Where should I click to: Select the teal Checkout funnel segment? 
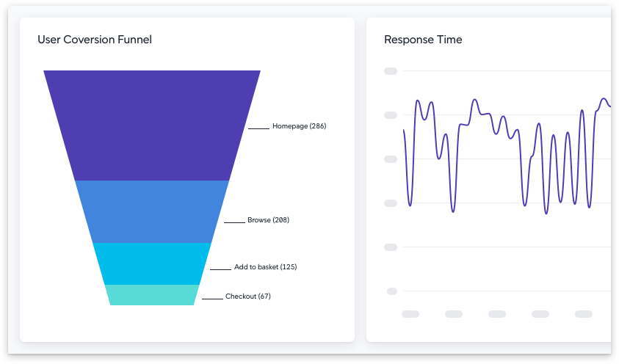tap(152, 295)
